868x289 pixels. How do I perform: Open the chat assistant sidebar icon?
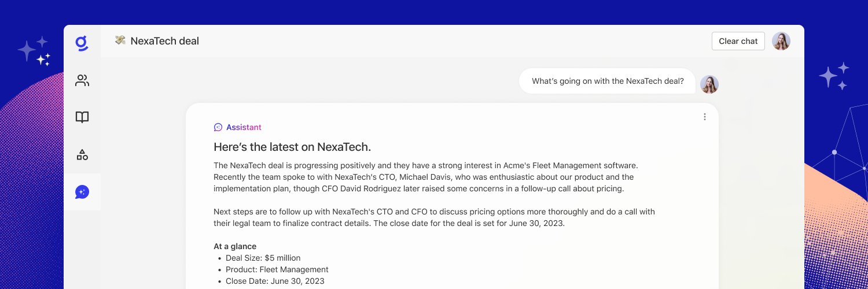point(82,192)
